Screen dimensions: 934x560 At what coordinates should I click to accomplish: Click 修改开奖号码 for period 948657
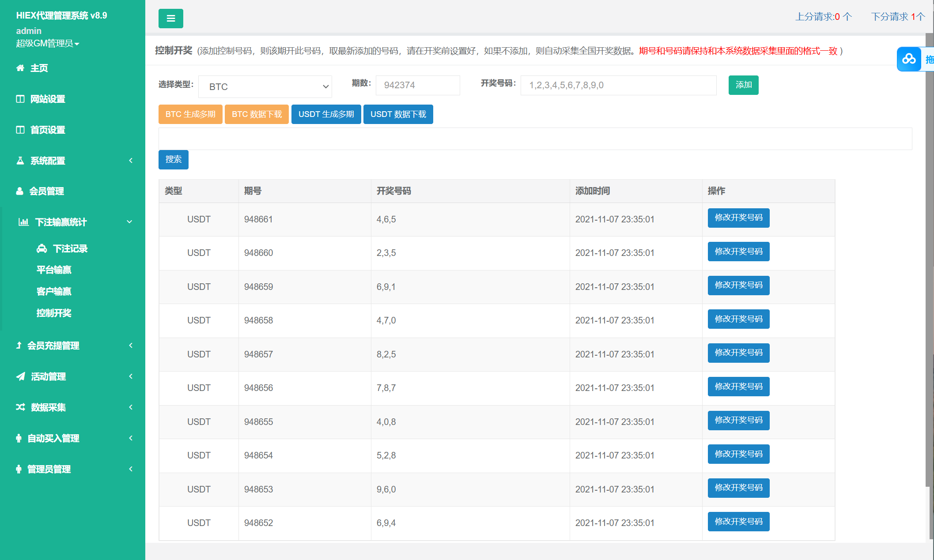738,353
